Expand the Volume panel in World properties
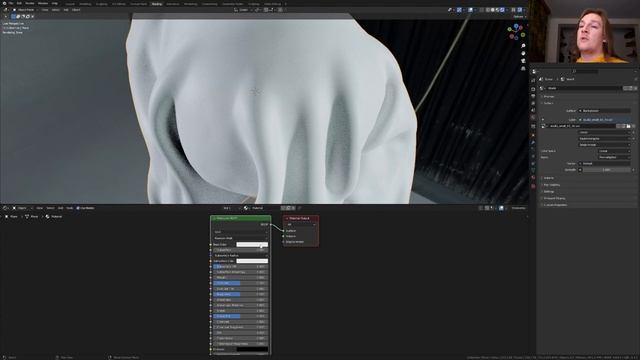Screen dimensions: 640x360 tap(548, 178)
